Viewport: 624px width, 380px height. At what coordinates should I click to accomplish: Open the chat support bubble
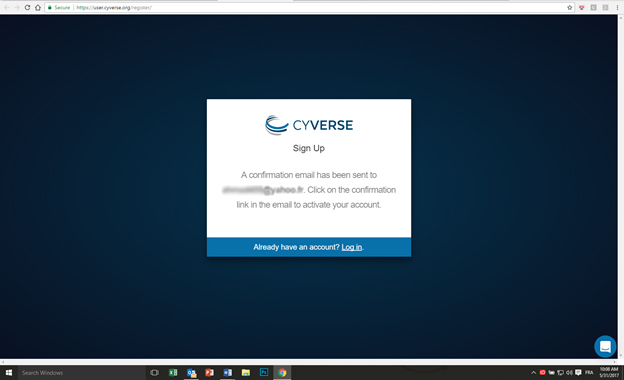(x=605, y=346)
